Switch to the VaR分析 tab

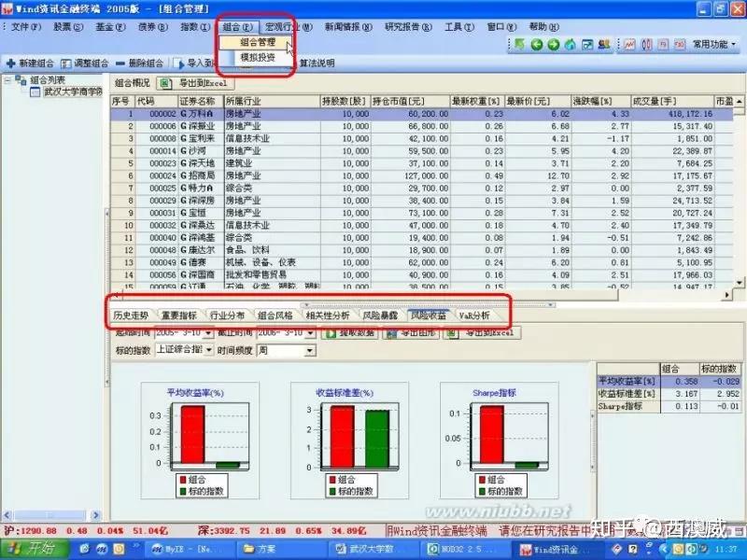coord(474,315)
